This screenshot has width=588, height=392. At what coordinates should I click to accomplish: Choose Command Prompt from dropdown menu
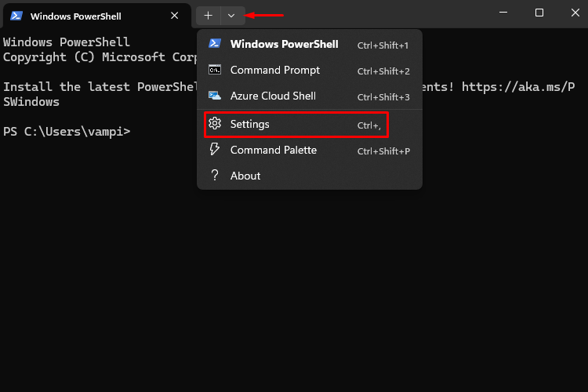[310, 70]
